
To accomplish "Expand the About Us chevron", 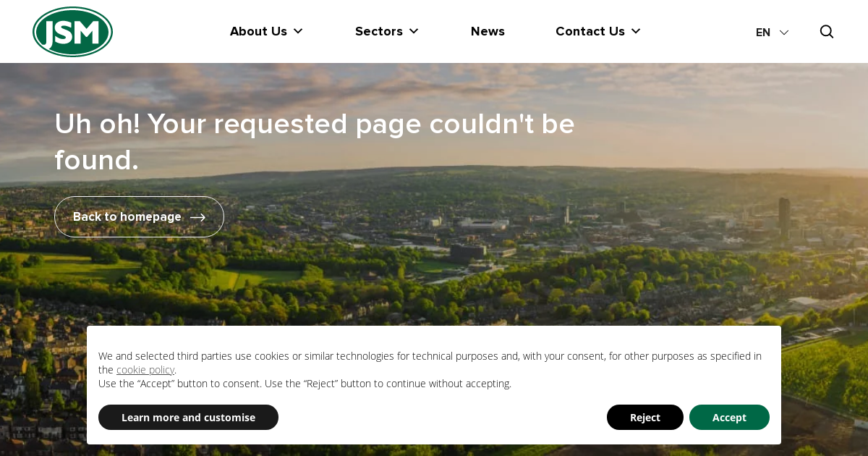I will (298, 31).
